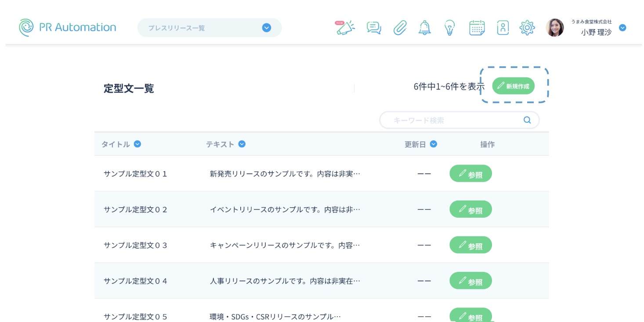Click the lightbulb ideas icon
644x322 pixels.
pos(449,28)
